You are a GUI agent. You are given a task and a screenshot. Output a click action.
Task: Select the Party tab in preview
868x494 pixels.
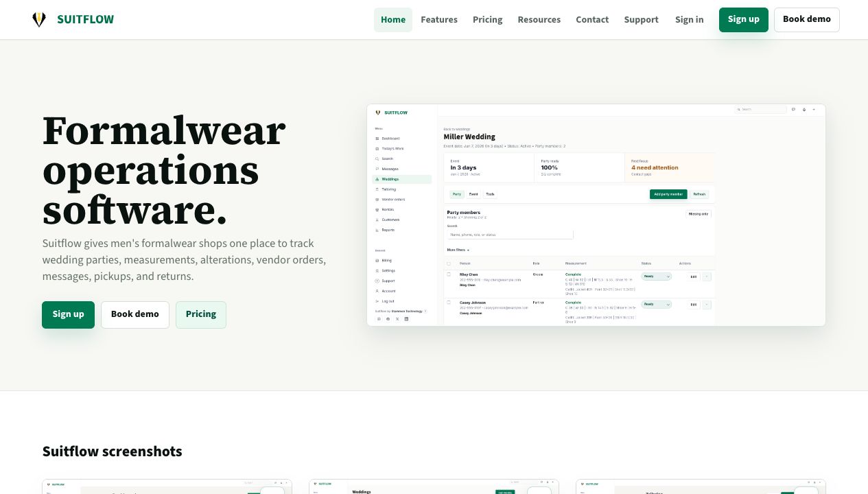(x=457, y=194)
